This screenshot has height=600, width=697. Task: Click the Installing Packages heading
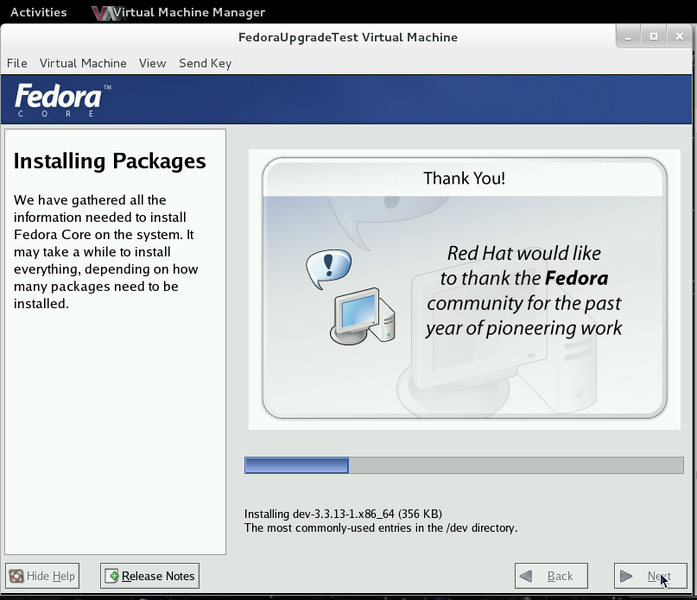click(109, 161)
